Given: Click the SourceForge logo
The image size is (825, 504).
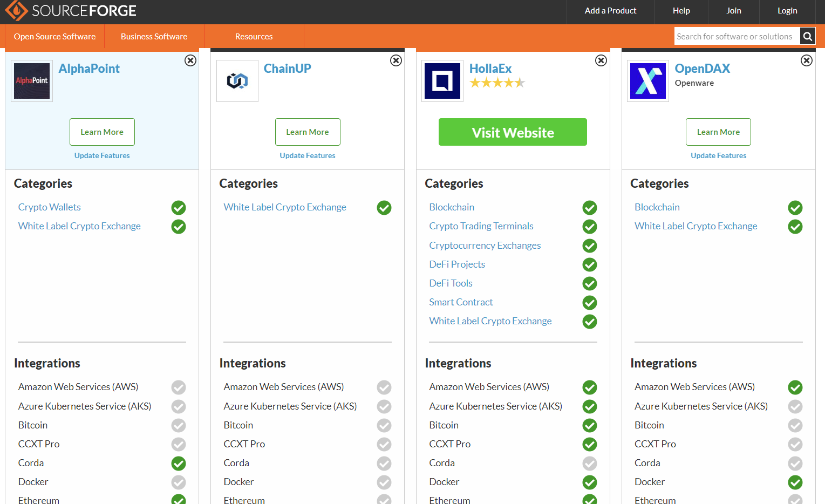Looking at the screenshot, I should coord(71,10).
